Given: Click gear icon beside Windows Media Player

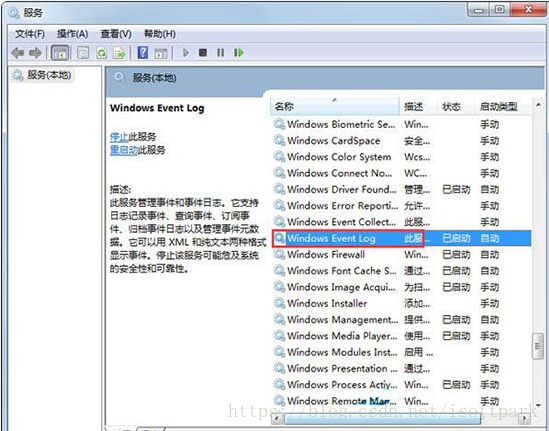Looking at the screenshot, I should (279, 336).
